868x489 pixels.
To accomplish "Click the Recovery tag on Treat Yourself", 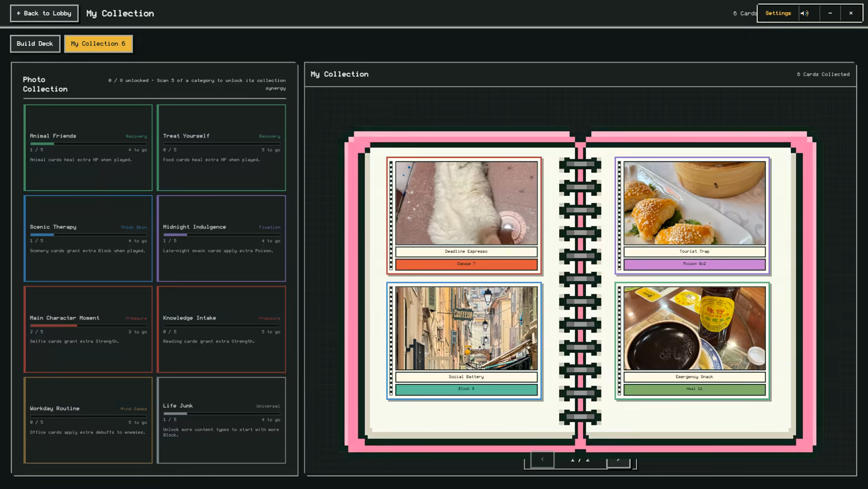I will [269, 136].
